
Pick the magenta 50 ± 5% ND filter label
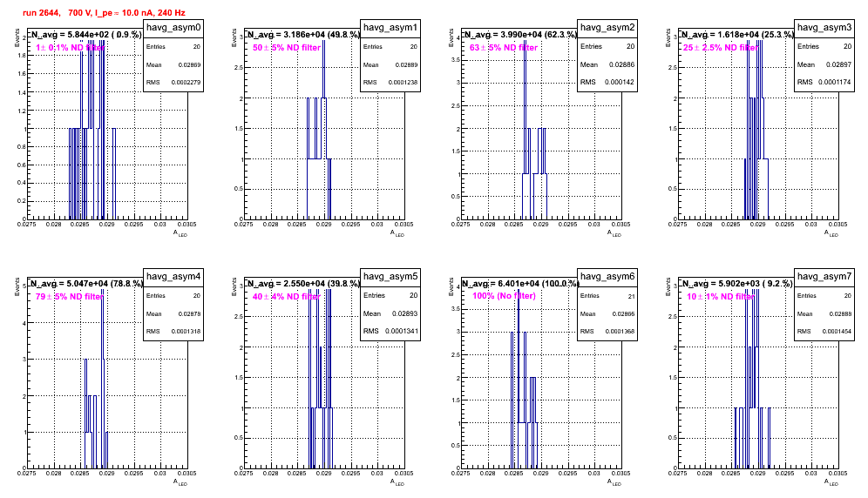pyautogui.click(x=287, y=48)
